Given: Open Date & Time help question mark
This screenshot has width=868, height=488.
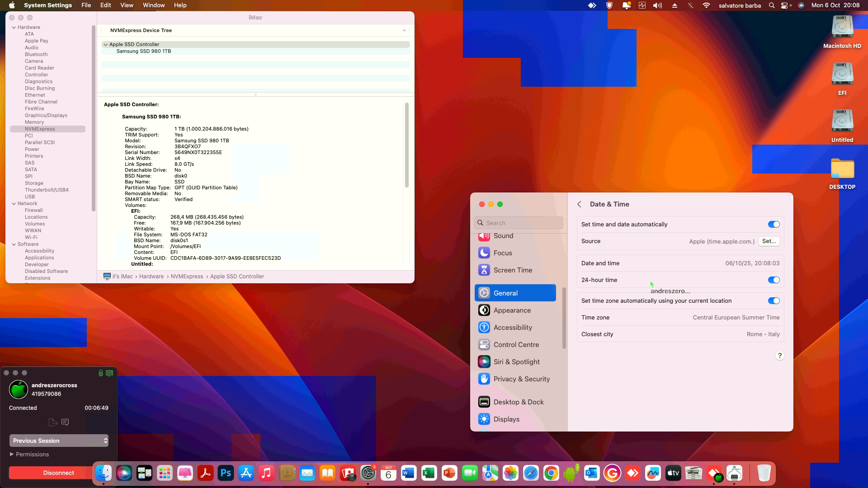Looking at the screenshot, I should (x=779, y=356).
